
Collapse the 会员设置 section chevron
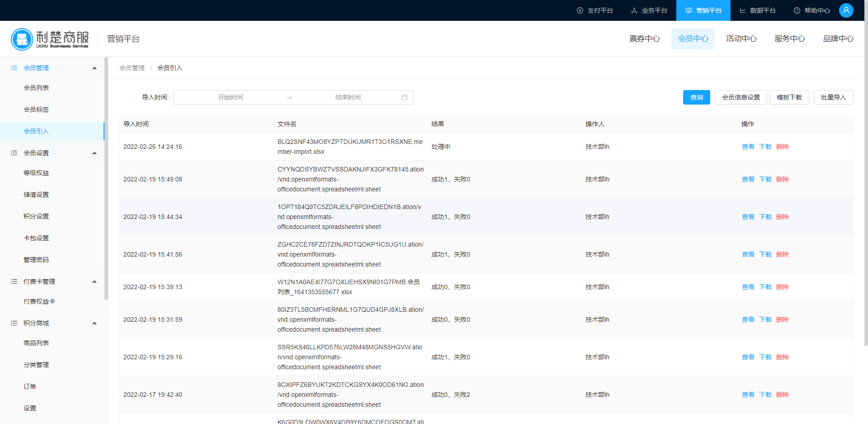94,153
